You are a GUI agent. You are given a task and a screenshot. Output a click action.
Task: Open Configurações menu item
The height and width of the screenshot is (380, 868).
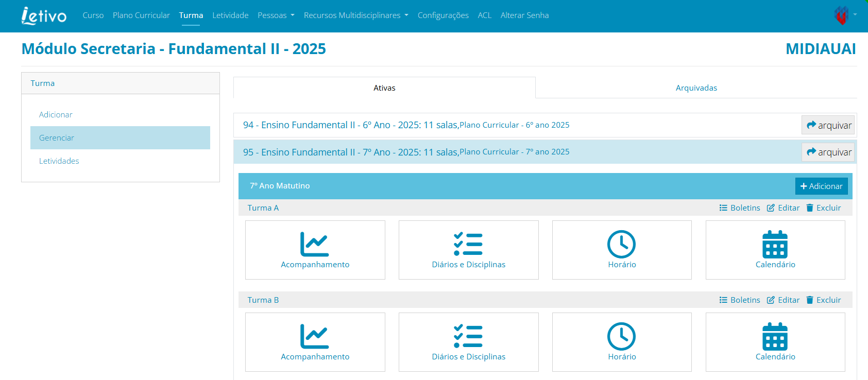tap(443, 15)
